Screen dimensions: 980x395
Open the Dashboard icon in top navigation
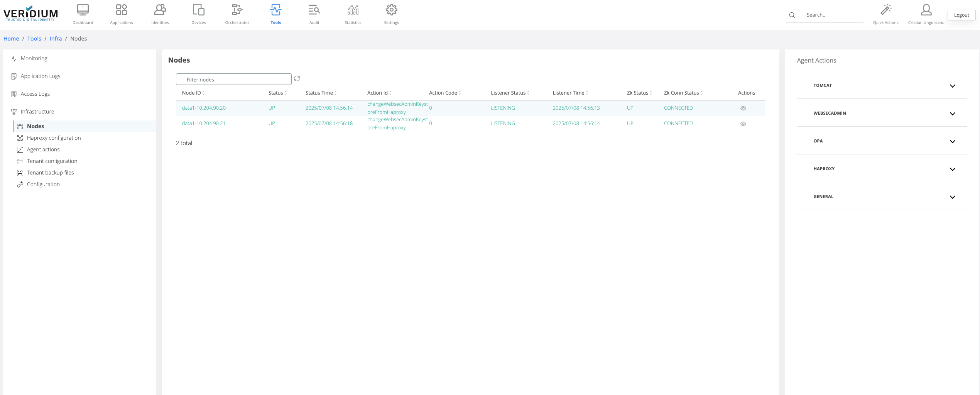click(x=83, y=10)
